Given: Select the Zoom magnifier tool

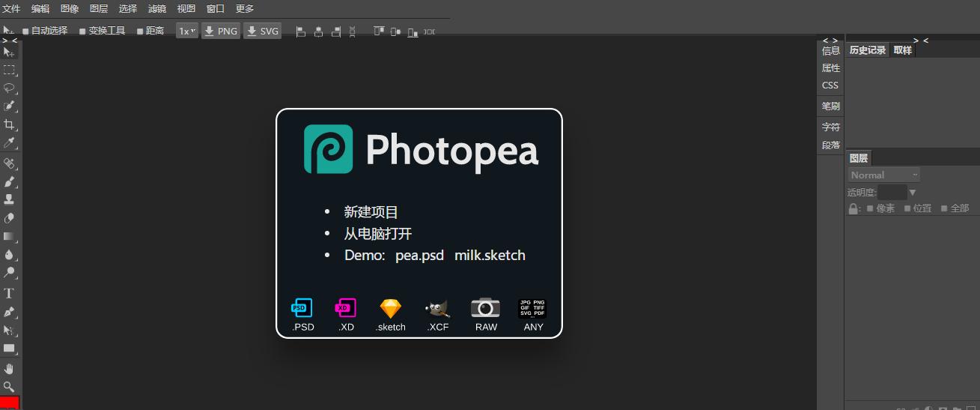Looking at the screenshot, I should [9, 387].
